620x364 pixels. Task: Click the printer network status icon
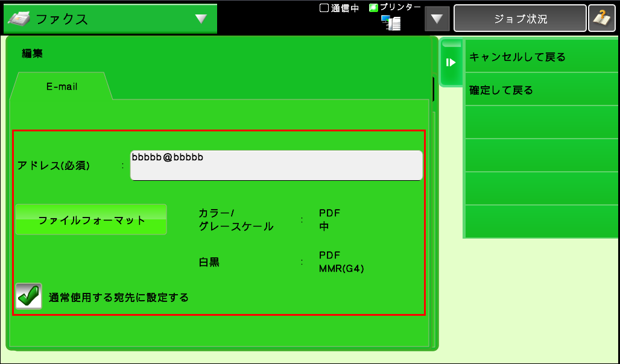coord(391,23)
